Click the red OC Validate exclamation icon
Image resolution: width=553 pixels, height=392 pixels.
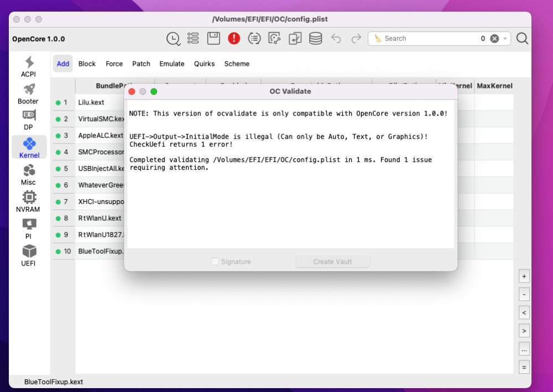234,38
